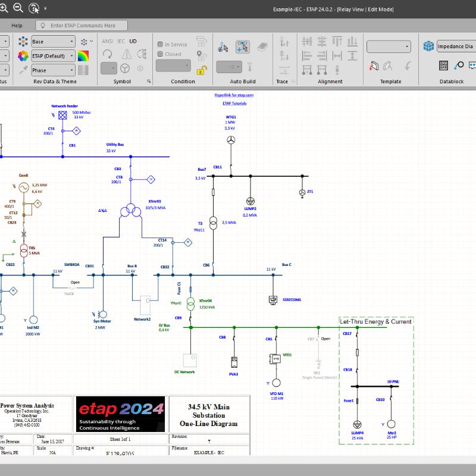The width and height of the screenshot is (476, 476).
Task: Click the datablock pointer circle icon
Action: 459,65
